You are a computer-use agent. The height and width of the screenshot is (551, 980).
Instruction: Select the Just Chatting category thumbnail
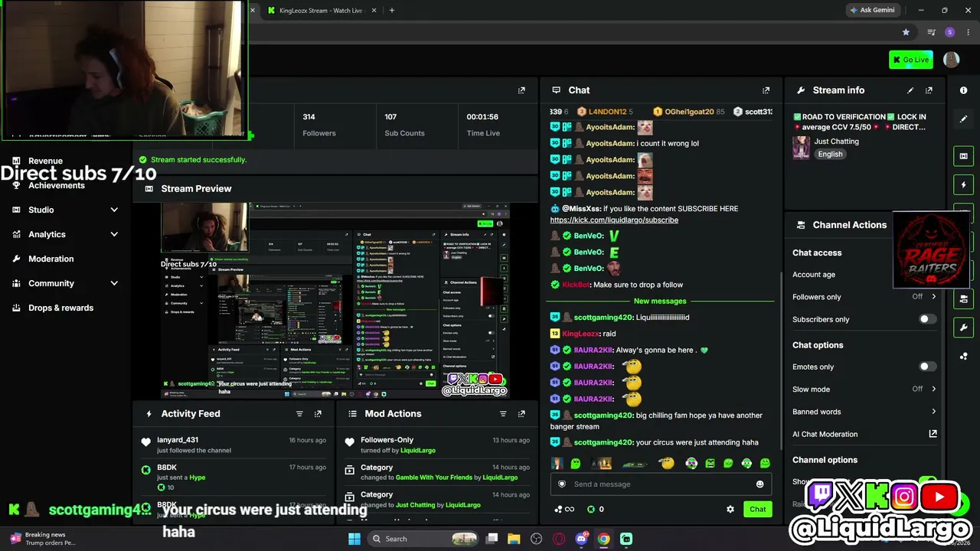tap(801, 147)
